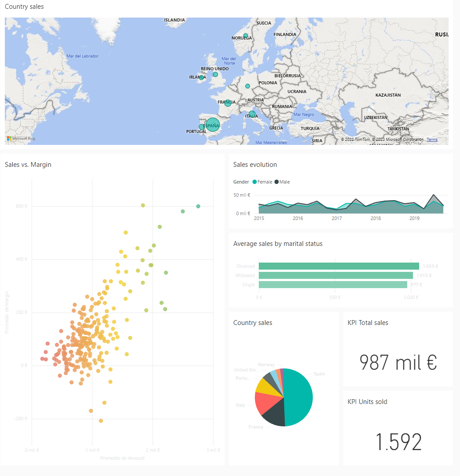
Task: Open the Terms link on the map
Action: 432,140
